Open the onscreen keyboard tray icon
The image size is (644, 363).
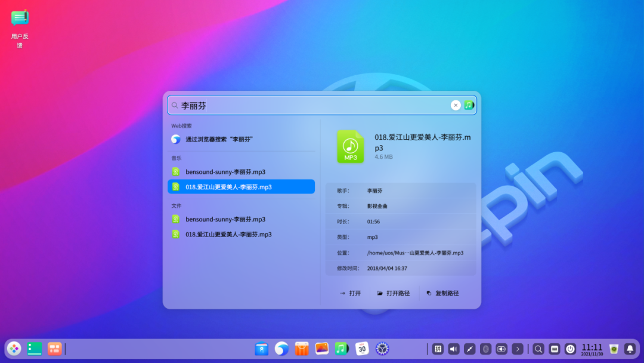coord(555,349)
